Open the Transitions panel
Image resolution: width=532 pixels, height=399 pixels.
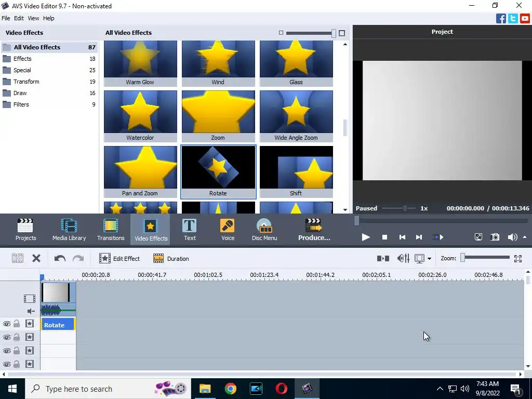111,230
